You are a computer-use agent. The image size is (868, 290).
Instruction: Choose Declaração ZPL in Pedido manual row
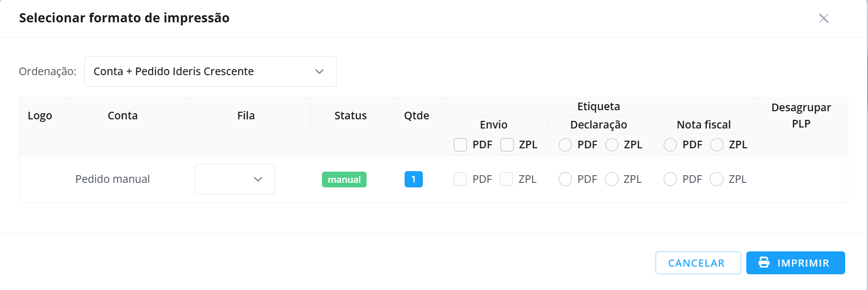click(x=612, y=179)
